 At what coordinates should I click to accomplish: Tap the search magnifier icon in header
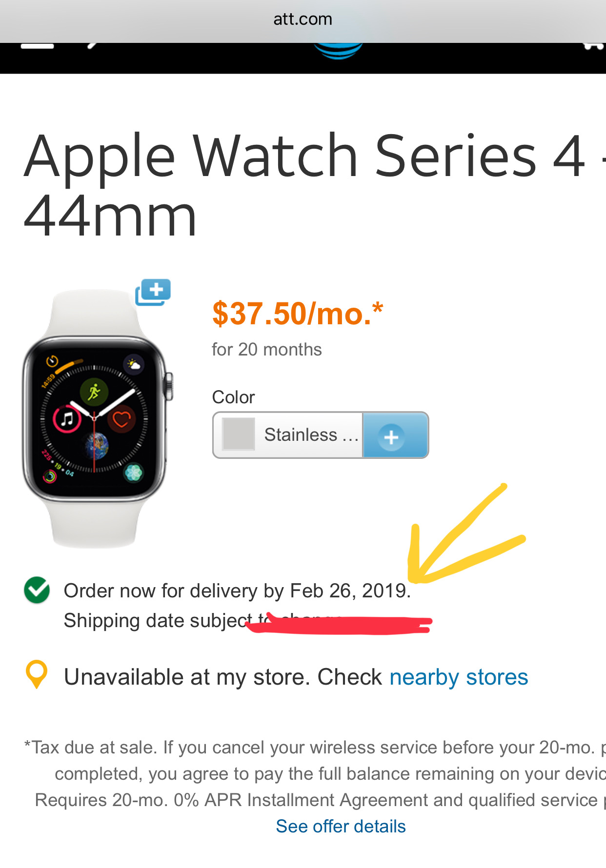click(x=93, y=45)
